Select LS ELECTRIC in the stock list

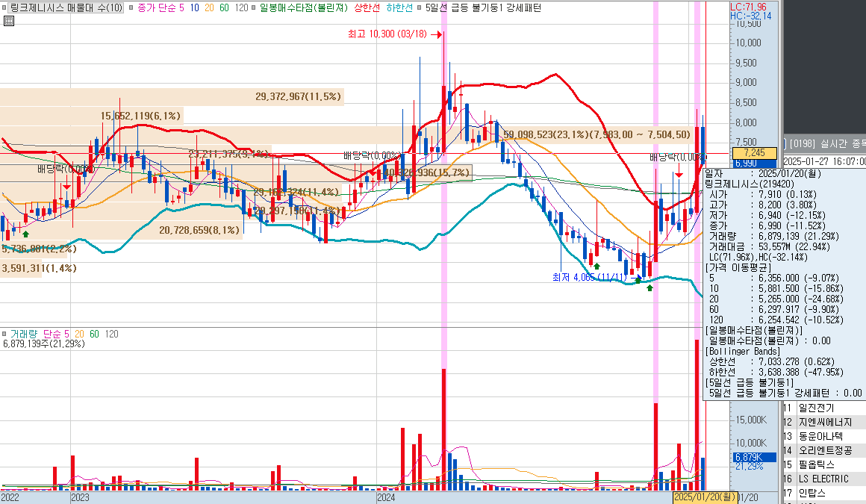(823, 479)
